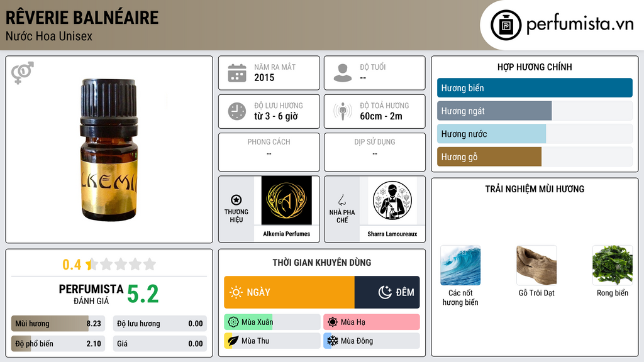Select the Đêm nighttime segment
This screenshot has width=644, height=362.
387,292
